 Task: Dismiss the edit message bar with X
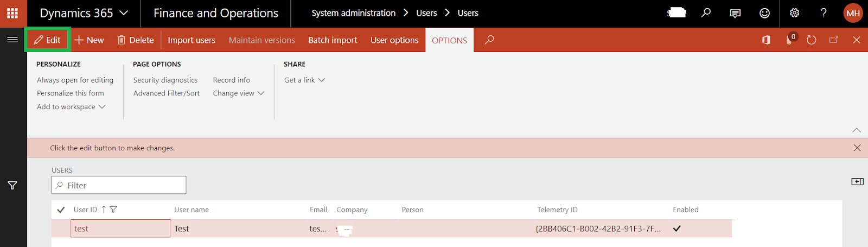click(857, 148)
